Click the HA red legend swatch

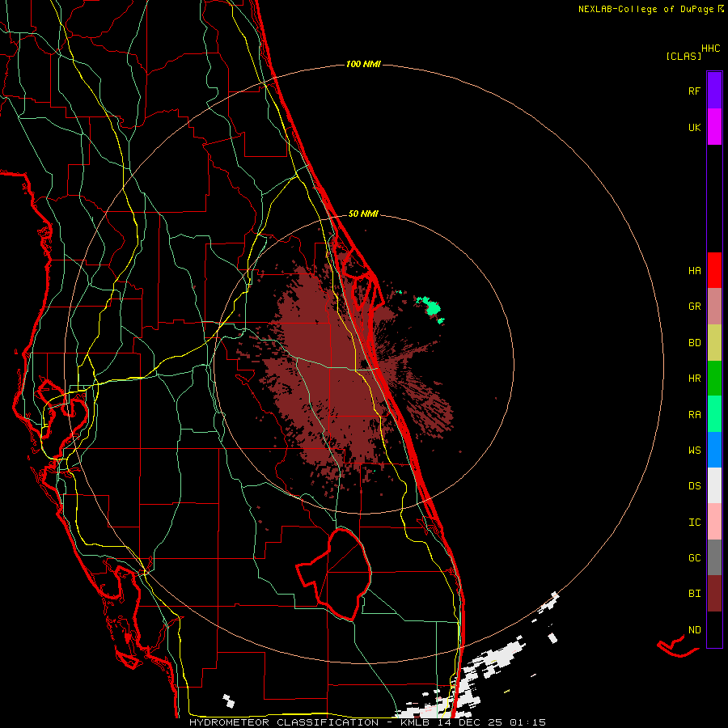click(714, 270)
